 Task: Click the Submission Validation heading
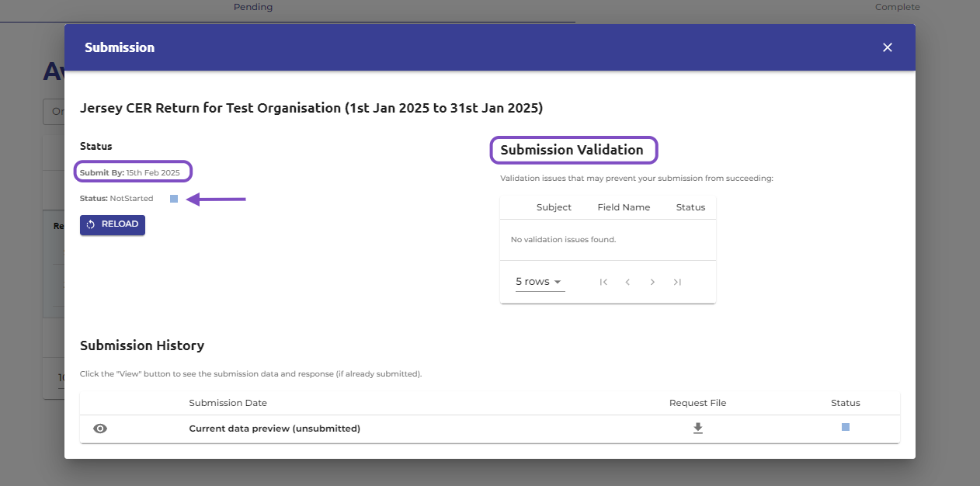(x=572, y=150)
